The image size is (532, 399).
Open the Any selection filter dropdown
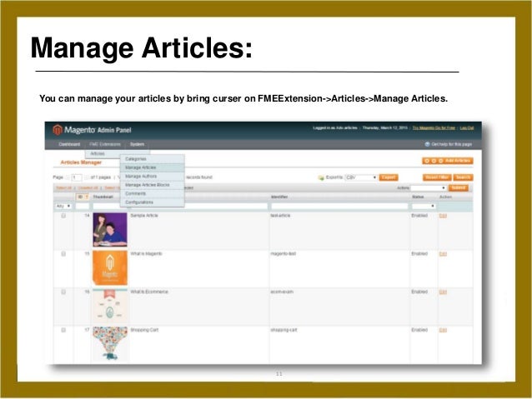[63, 206]
